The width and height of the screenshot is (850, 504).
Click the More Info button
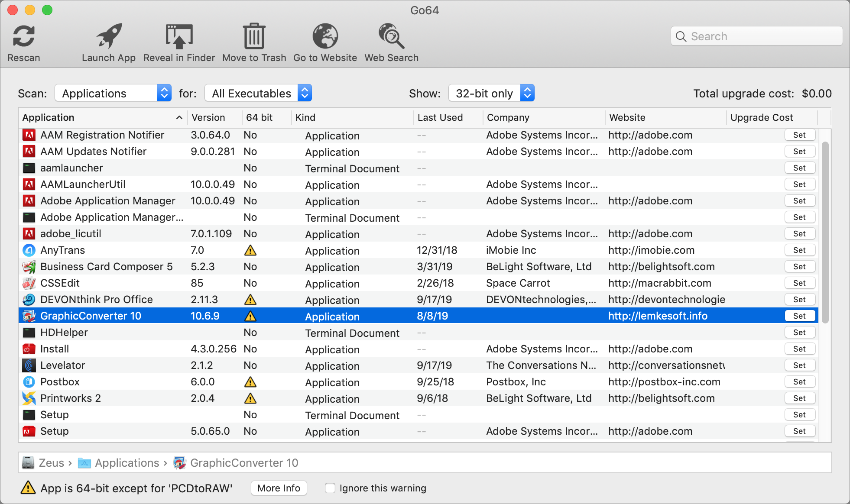(279, 488)
